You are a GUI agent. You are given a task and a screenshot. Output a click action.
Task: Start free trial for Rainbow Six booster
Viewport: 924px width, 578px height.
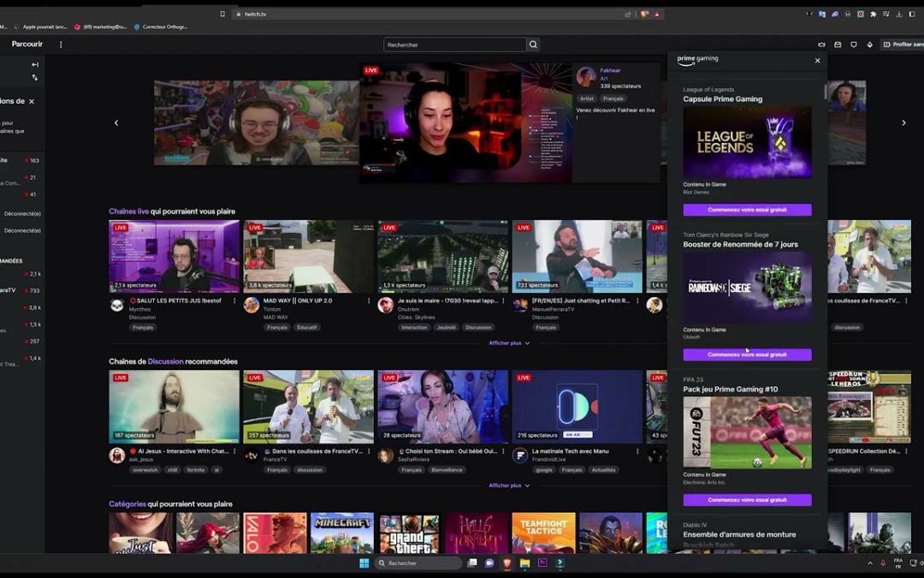(747, 355)
